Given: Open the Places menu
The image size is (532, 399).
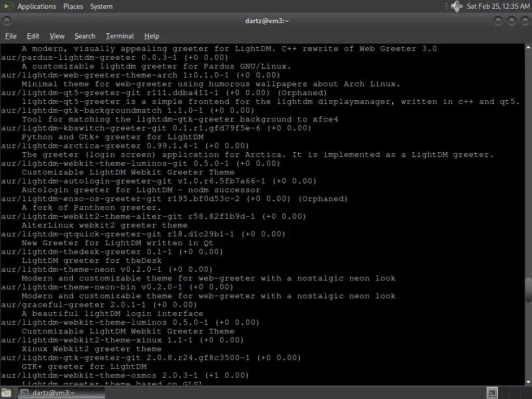Looking at the screenshot, I should click(x=73, y=6).
